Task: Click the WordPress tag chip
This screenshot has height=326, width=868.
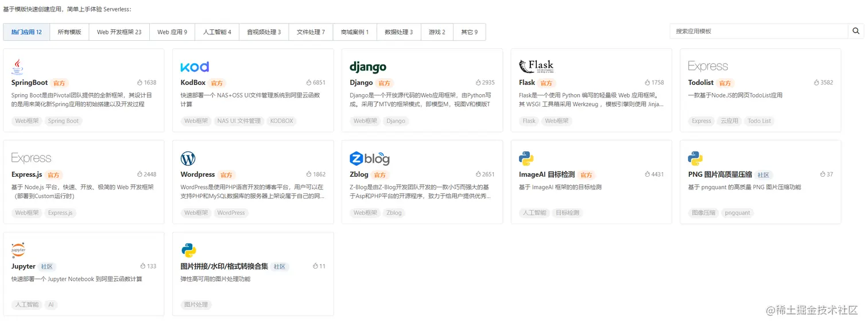Action: click(x=231, y=213)
